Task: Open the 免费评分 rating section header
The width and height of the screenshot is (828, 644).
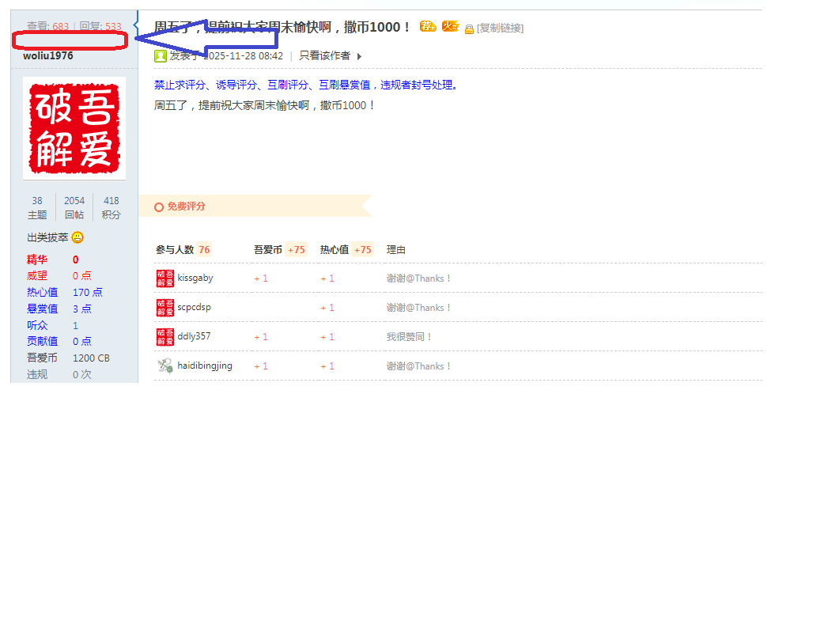Action: [186, 206]
